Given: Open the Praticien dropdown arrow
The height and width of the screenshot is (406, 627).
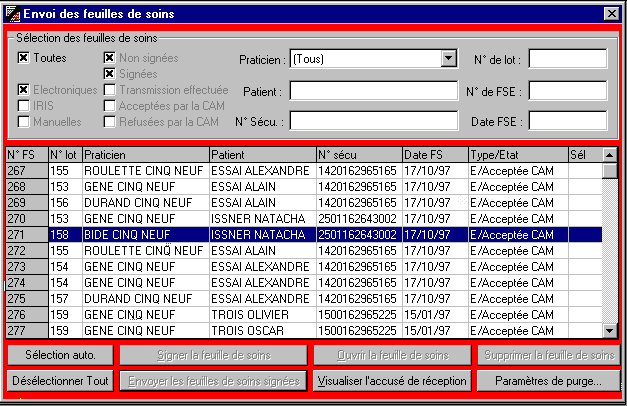Looking at the screenshot, I should click(x=449, y=59).
